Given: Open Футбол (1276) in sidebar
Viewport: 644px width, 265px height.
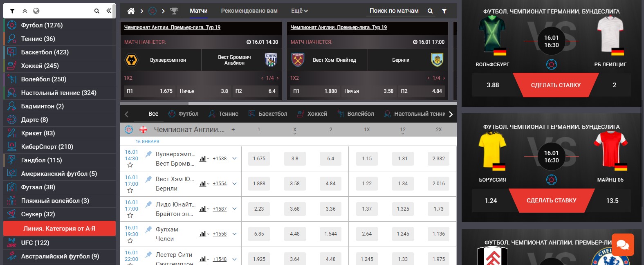Looking at the screenshot, I should [59, 25].
